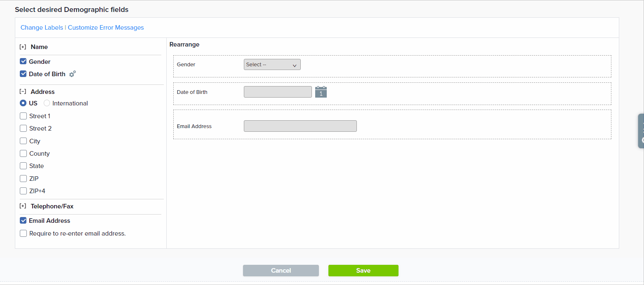644x285 pixels.
Task: Open the calendar date picker icon
Action: pyautogui.click(x=321, y=92)
